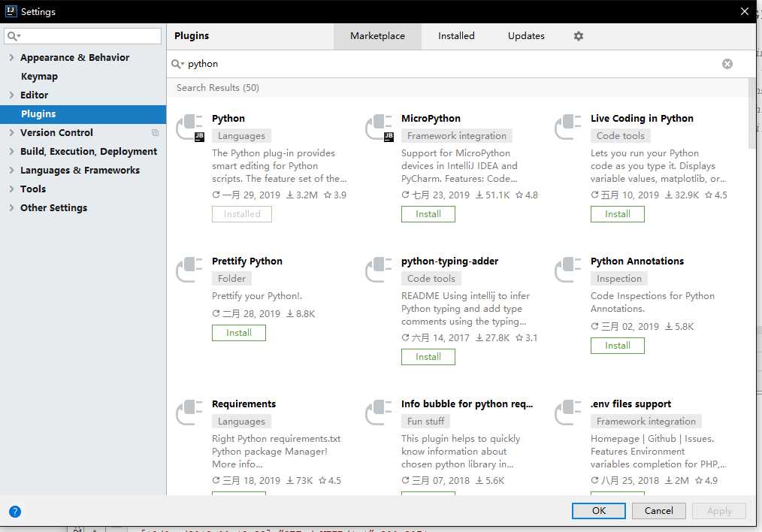Install the Python Annotations plugin
Viewport: 762px width, 532px height.
tap(617, 346)
